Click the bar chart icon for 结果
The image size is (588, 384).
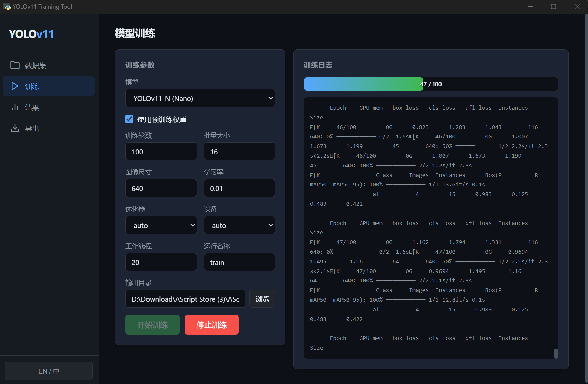coord(15,107)
